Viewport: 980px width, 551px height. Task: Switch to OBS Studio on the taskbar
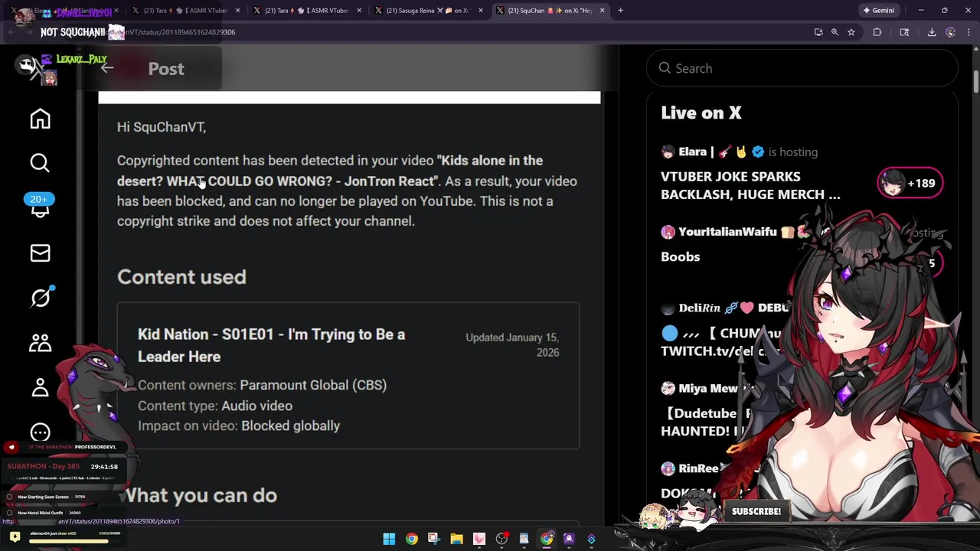(501, 539)
